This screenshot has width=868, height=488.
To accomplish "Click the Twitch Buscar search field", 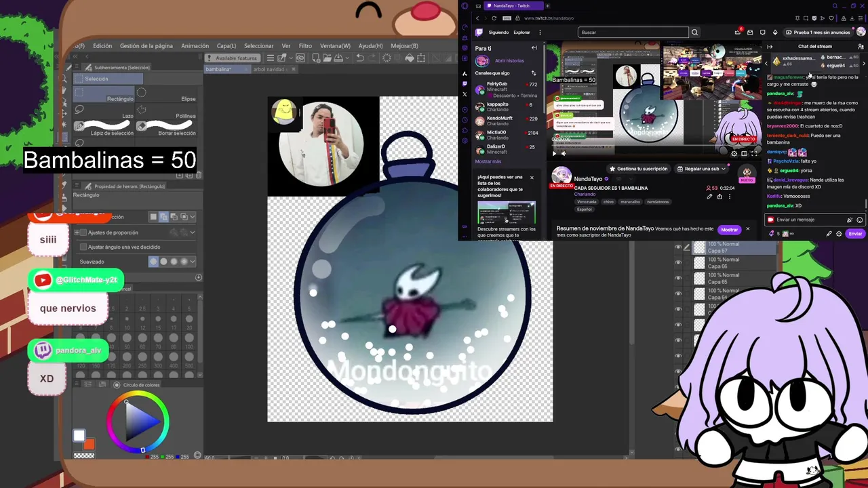I will click(633, 32).
